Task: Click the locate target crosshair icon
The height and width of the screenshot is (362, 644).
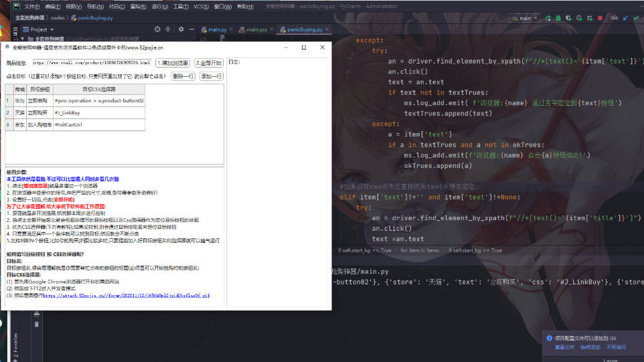Action: [x=157, y=29]
